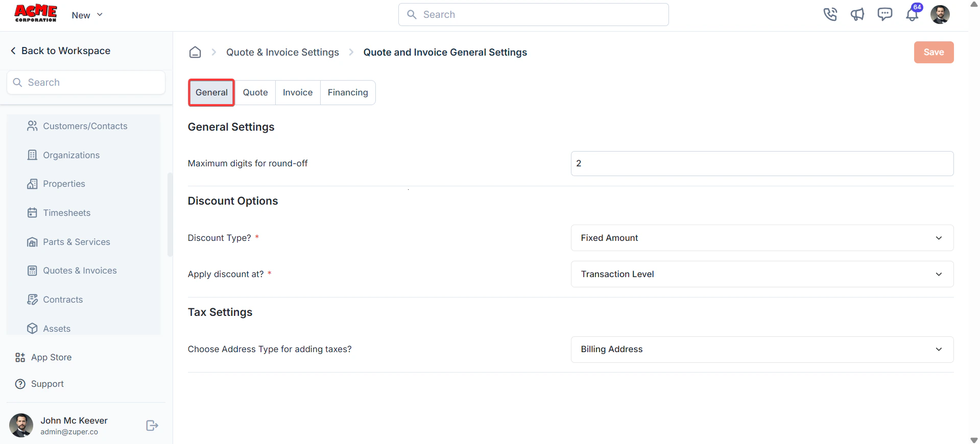Open the chat messages icon

885,14
